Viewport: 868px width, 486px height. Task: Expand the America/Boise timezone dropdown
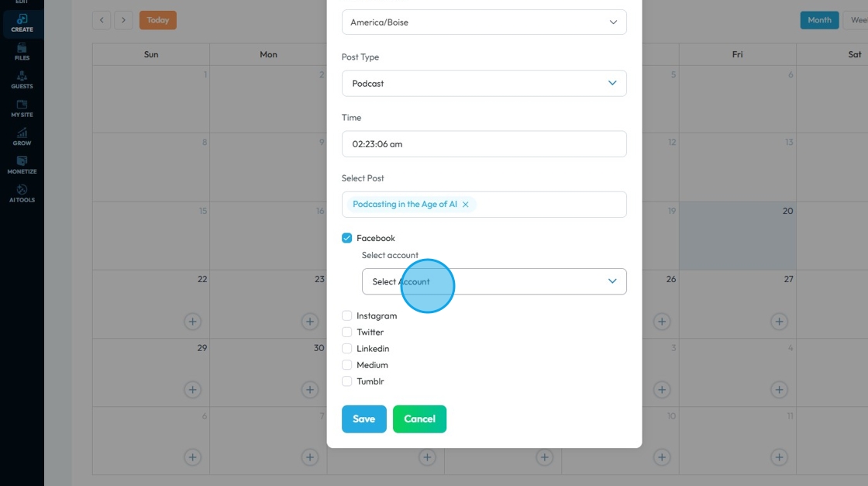tap(484, 22)
